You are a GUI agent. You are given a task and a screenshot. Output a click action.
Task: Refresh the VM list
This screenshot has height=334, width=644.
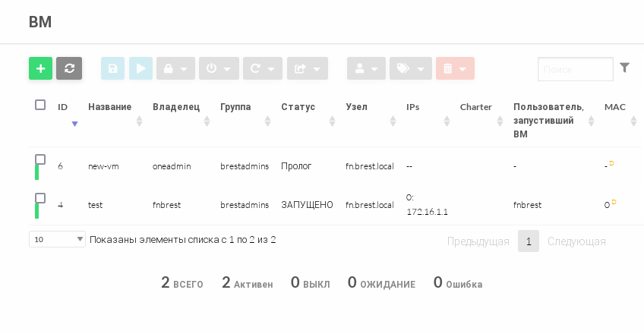click(x=69, y=68)
